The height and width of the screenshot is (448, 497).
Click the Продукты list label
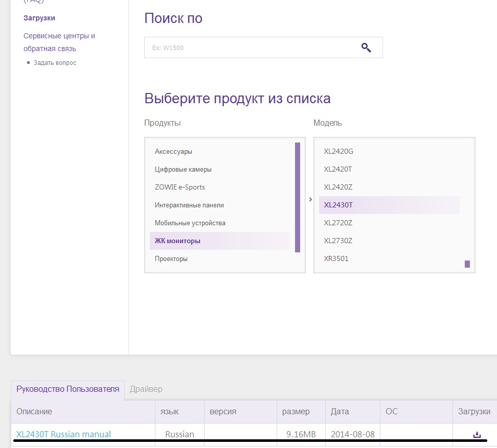pyautogui.click(x=162, y=123)
